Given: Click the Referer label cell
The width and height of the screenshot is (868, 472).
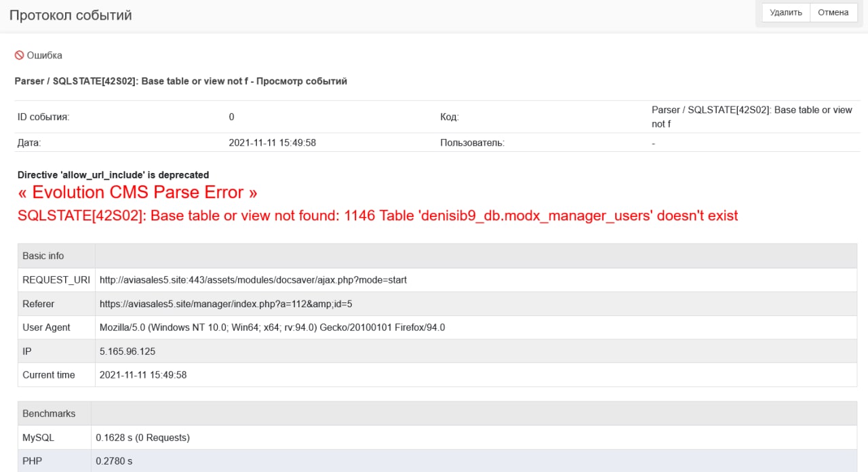Looking at the screenshot, I should pos(56,304).
